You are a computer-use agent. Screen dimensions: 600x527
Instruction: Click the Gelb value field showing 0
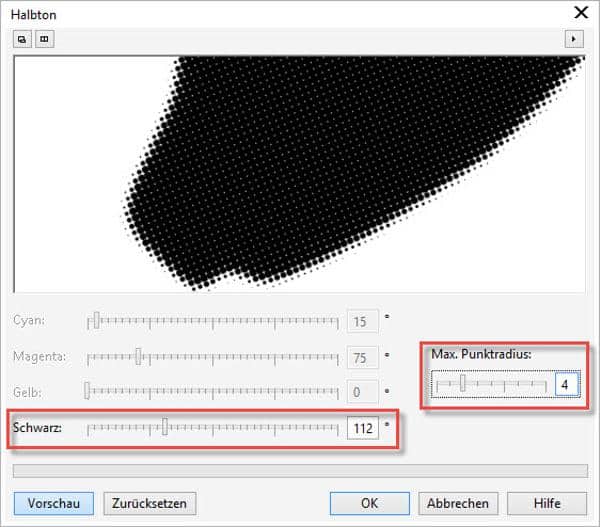coord(361,392)
